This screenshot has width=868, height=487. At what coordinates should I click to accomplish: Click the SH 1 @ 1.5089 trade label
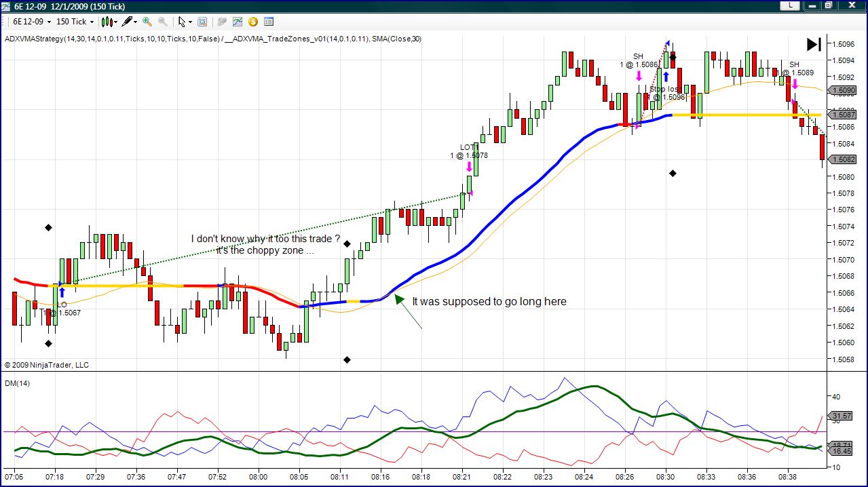(795, 69)
